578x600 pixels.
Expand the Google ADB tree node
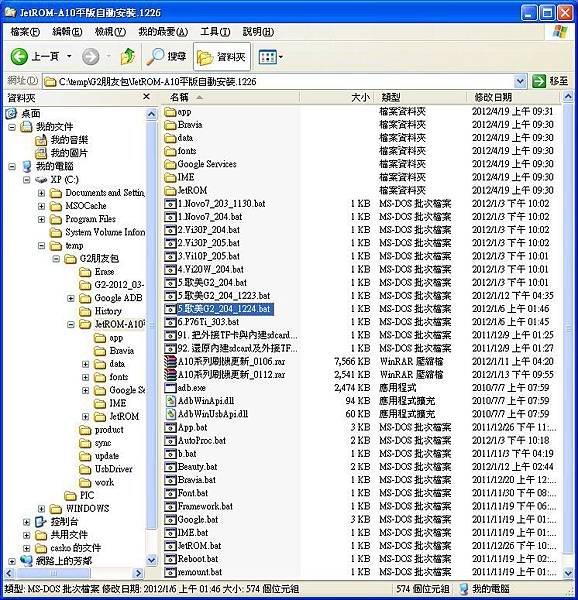tap(71, 298)
